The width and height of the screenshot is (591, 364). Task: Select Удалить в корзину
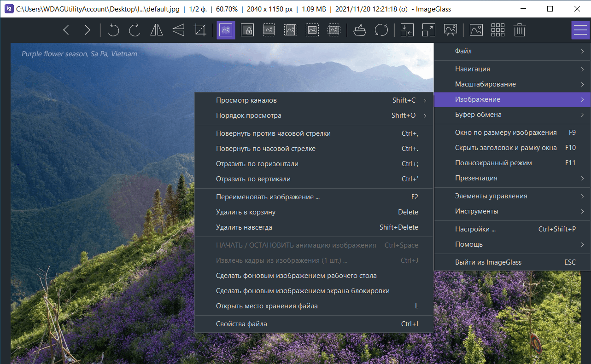pos(314,212)
